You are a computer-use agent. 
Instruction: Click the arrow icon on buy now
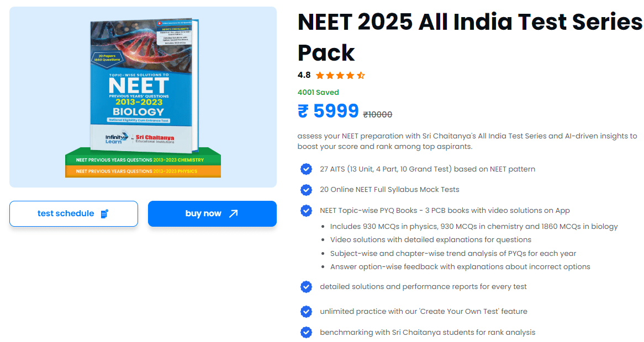pos(233,213)
